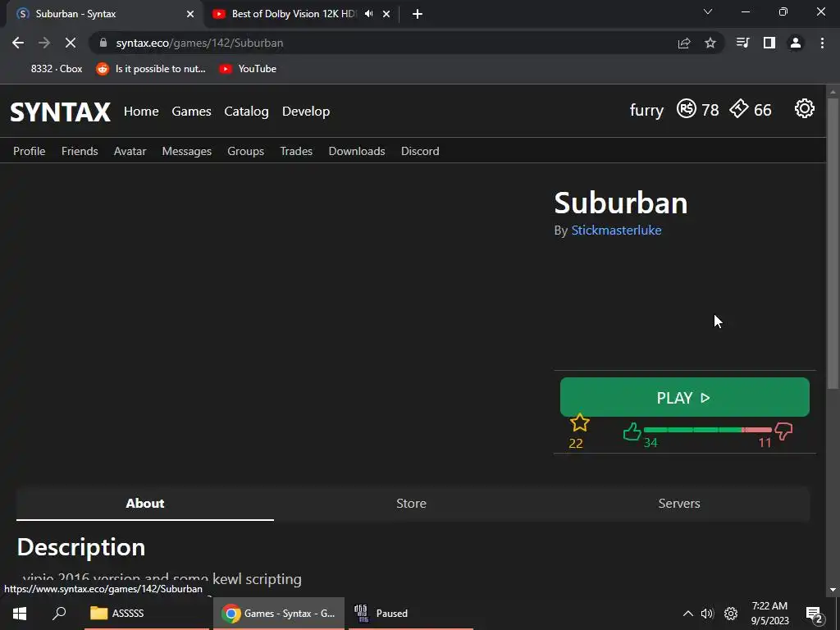
Task: Open Groups in sub-navigation
Action: [x=246, y=151]
